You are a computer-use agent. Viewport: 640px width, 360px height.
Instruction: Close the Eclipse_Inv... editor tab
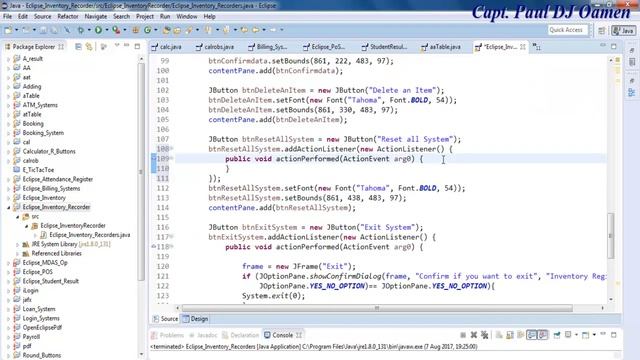522,47
